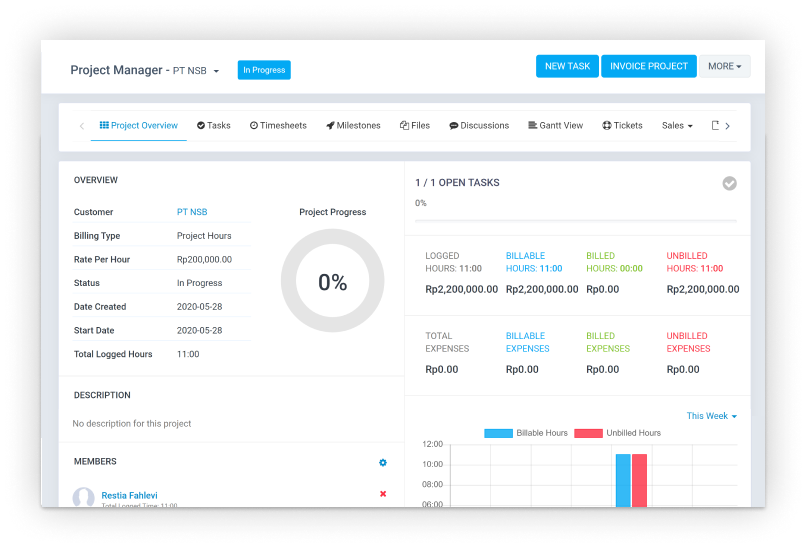Viewport: 806px width, 548px height.
Task: Change the This Week chart range dropdown
Action: [x=711, y=416]
